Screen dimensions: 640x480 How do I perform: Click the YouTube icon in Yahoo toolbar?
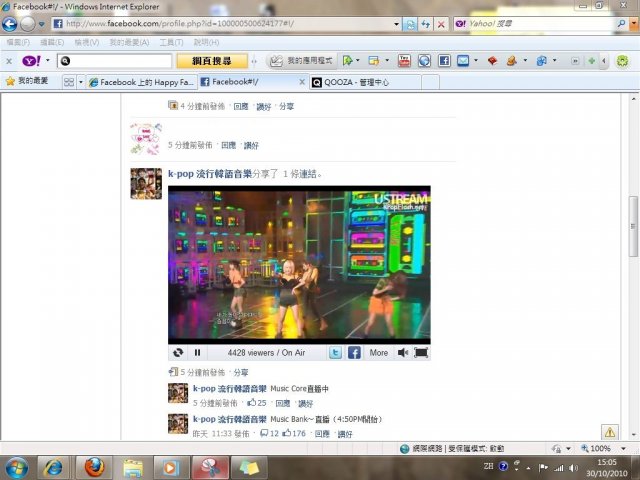coord(404,61)
